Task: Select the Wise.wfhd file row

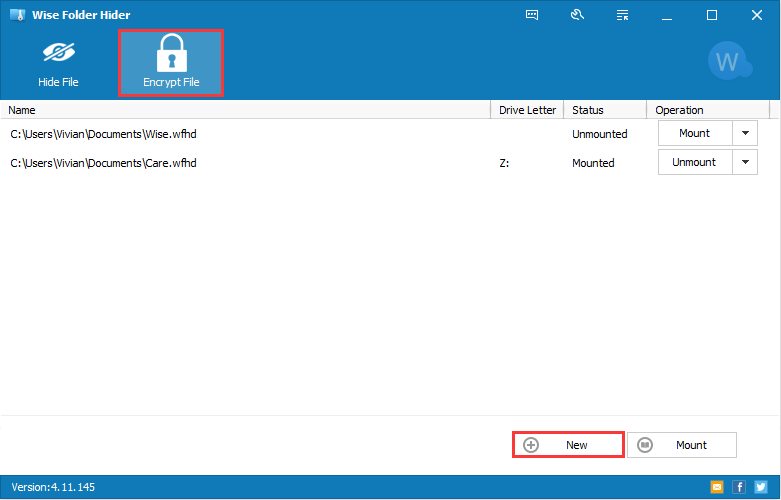Action: [x=390, y=133]
